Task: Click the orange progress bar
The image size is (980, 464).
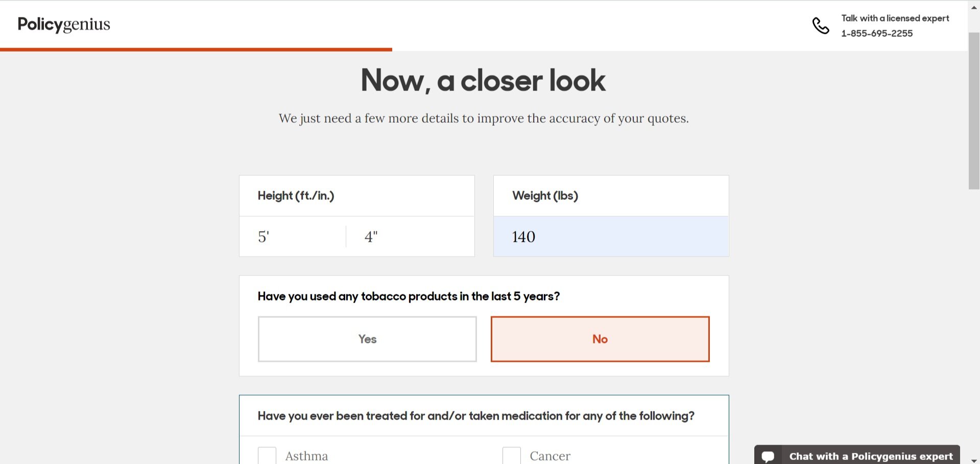Action: tap(196, 50)
